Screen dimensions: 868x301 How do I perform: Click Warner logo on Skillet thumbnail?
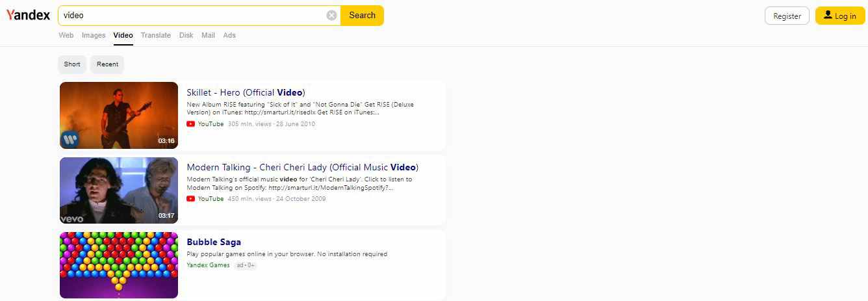[70, 139]
